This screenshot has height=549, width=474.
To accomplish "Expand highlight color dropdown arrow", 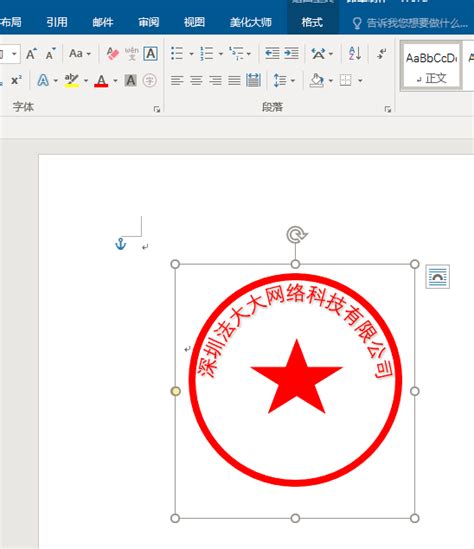I will click(86, 81).
